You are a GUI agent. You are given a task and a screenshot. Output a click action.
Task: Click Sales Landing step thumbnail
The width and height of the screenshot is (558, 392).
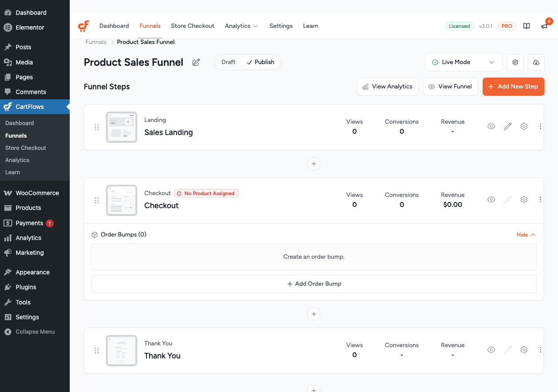(122, 127)
